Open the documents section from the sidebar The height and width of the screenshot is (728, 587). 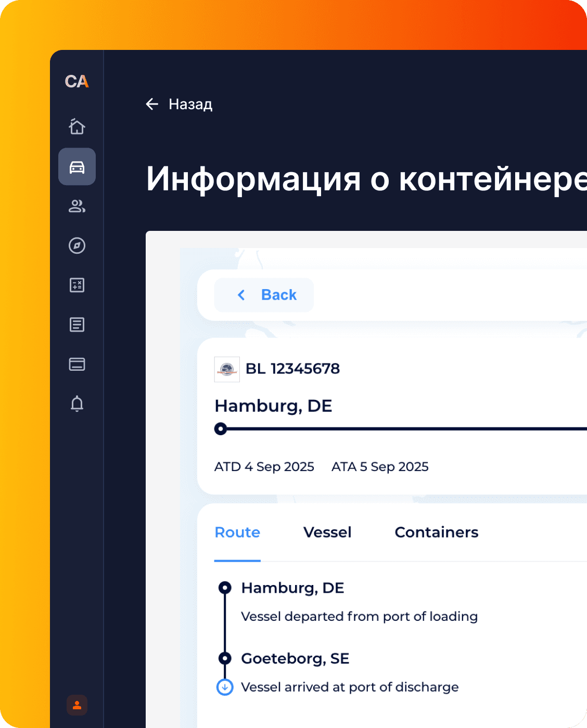tap(76, 324)
